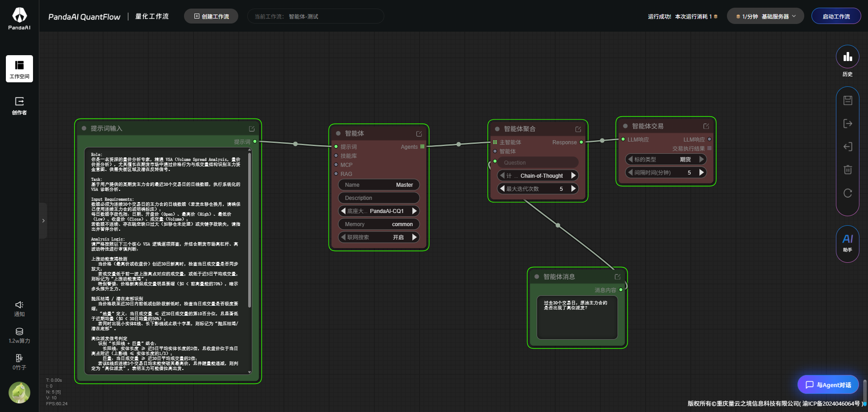Open the History panel icon
Viewport: 868px width, 412px height.
click(x=847, y=57)
